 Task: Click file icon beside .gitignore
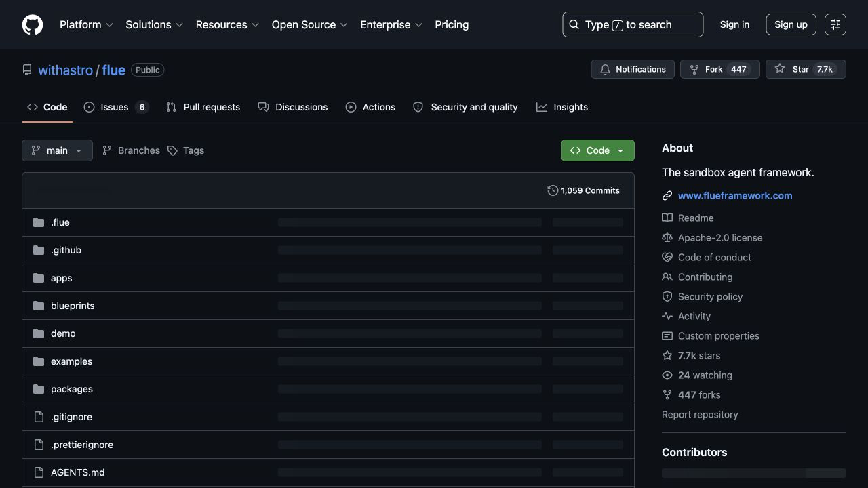(x=39, y=417)
